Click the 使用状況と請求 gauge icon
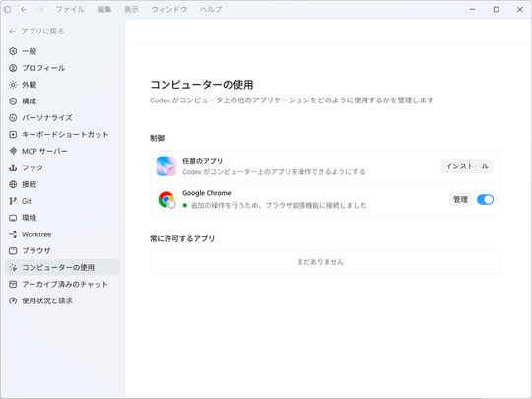Screen dimensions: 532x399 [x=13, y=300]
